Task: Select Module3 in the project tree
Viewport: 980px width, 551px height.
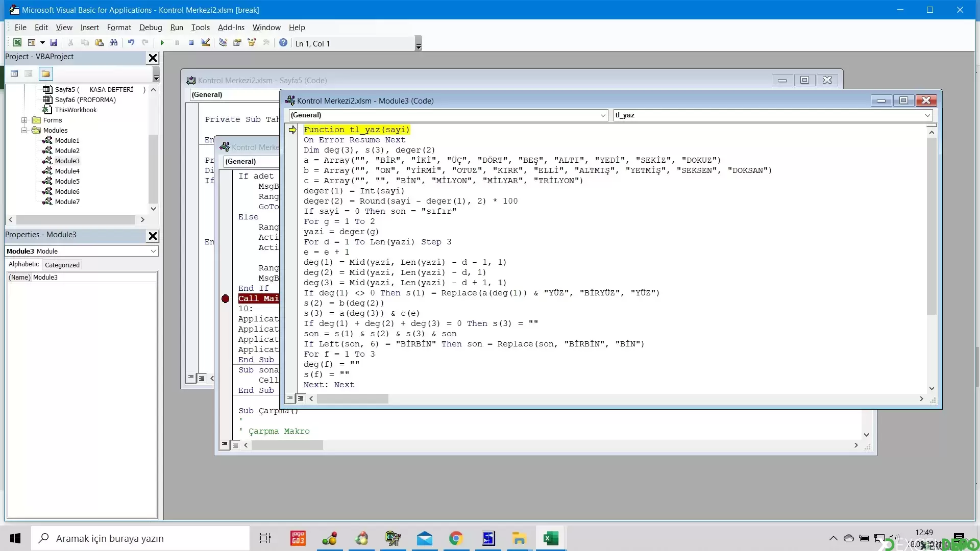Action: [67, 161]
